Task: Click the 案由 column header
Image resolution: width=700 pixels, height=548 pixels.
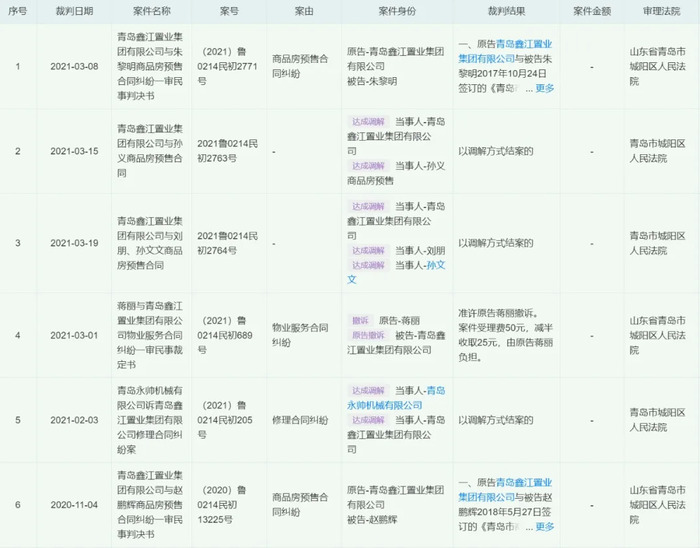Action: [304, 11]
